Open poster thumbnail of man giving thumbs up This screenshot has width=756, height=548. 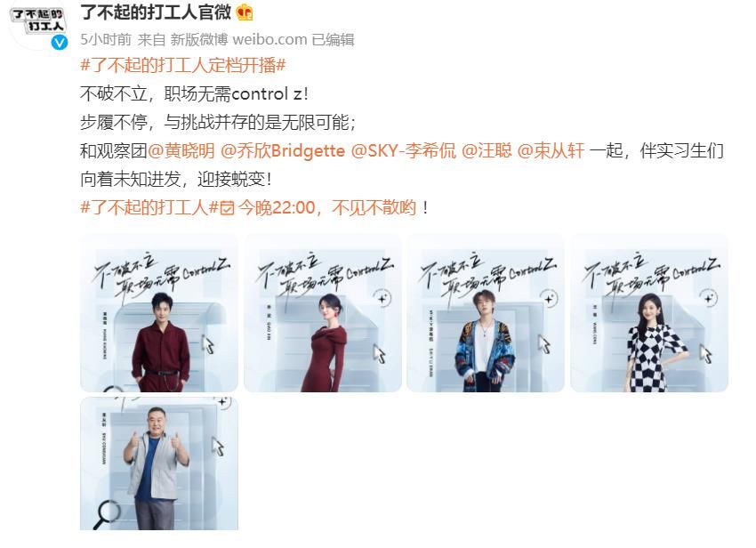click(159, 463)
